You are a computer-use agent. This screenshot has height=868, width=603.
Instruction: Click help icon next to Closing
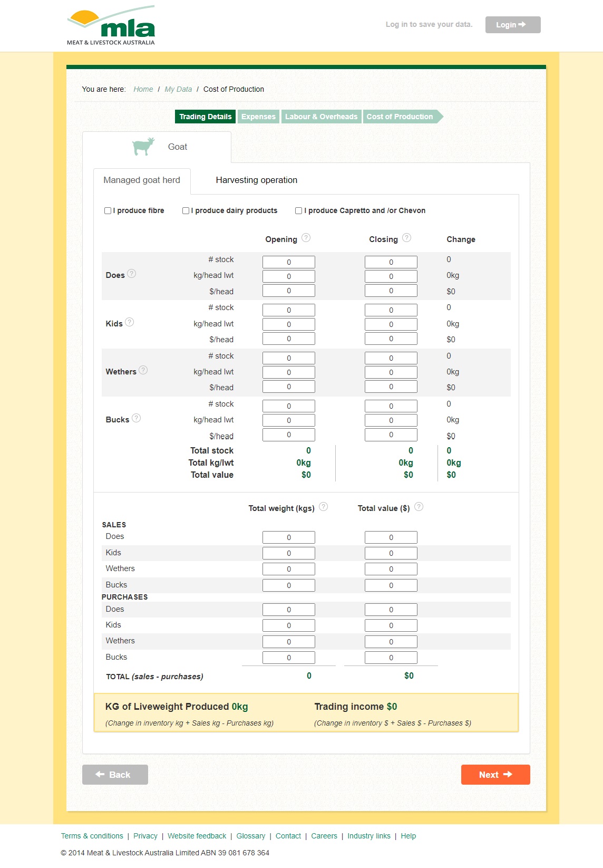pyautogui.click(x=406, y=238)
